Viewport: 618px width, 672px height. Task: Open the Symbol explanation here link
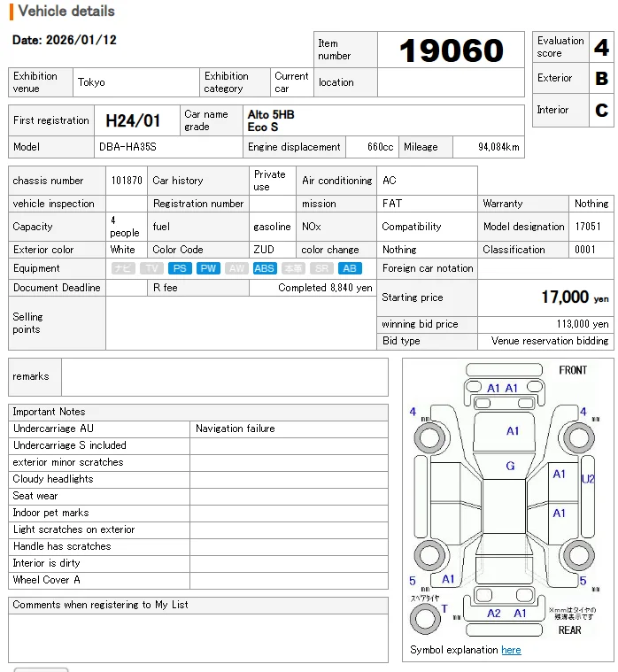[x=511, y=650]
